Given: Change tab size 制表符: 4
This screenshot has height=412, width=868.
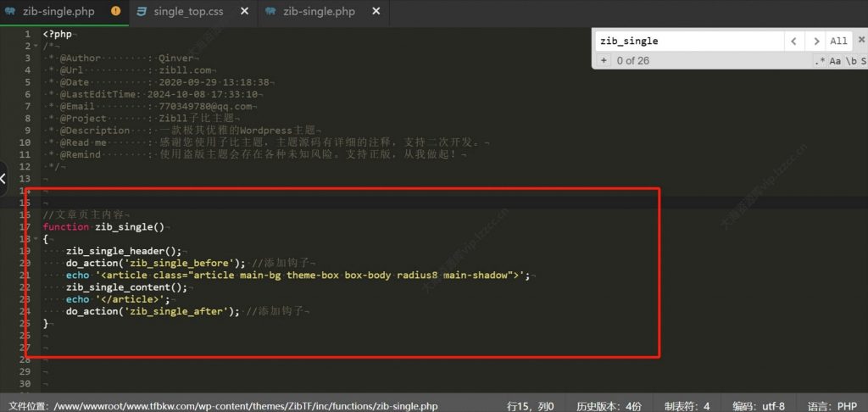Looking at the screenshot, I should pyautogui.click(x=687, y=406).
